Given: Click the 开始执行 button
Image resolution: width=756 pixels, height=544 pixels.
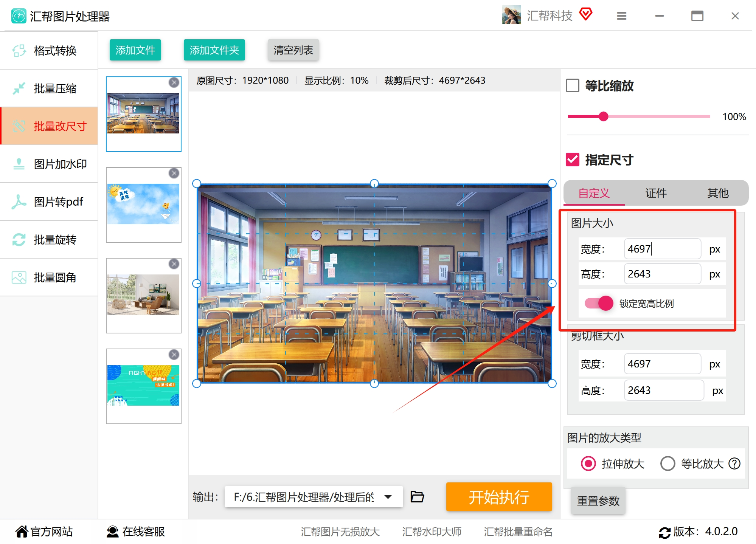Looking at the screenshot, I should 499,497.
